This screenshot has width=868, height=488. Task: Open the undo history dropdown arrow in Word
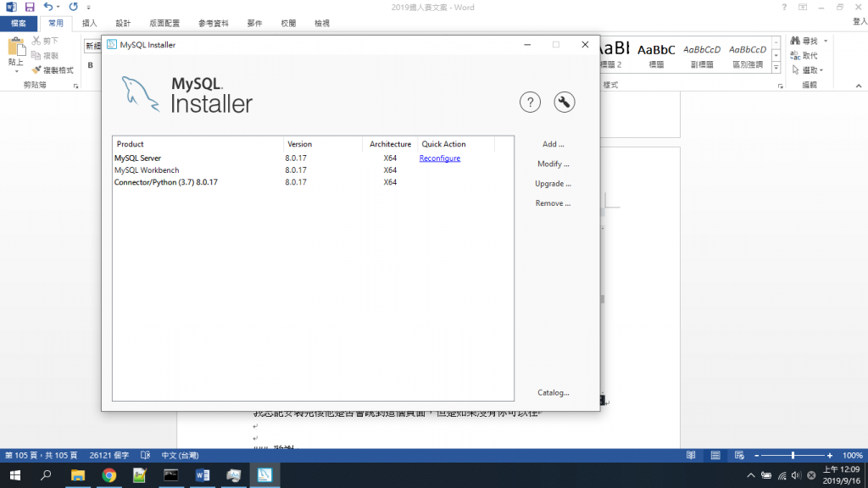tap(58, 7)
